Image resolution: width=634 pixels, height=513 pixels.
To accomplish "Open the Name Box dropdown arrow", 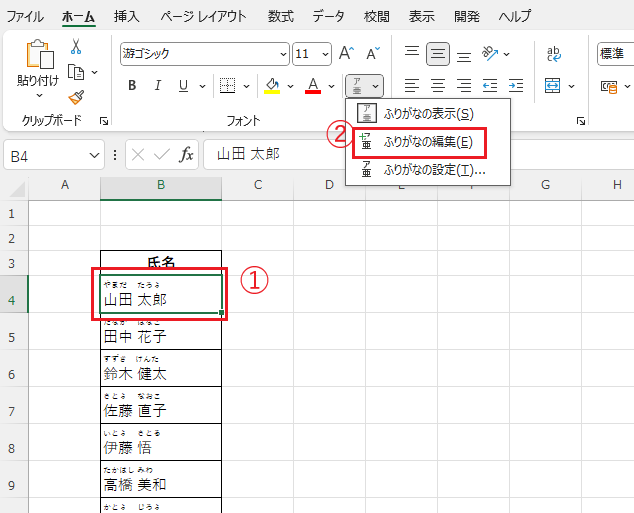I will point(94,155).
